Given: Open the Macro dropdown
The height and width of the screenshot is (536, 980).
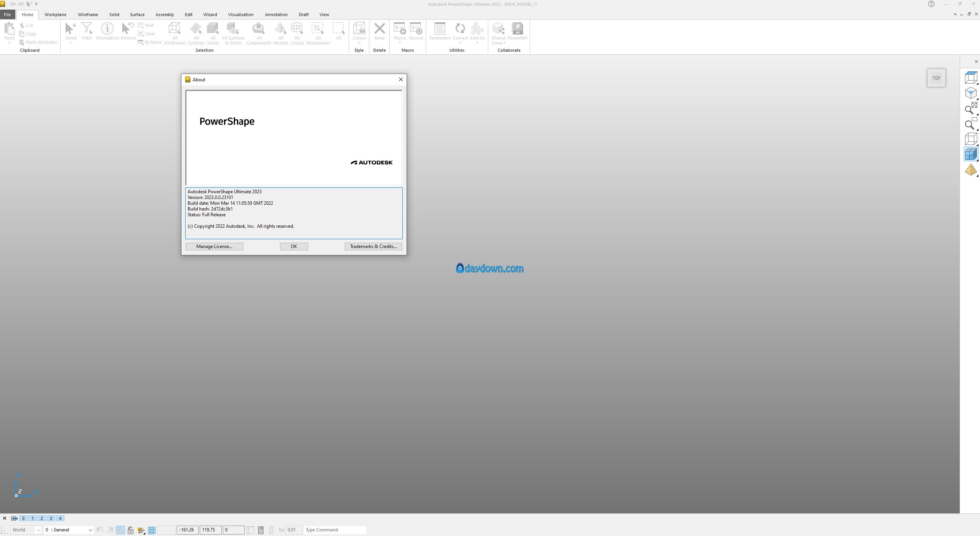Looking at the screenshot, I should click(x=400, y=42).
